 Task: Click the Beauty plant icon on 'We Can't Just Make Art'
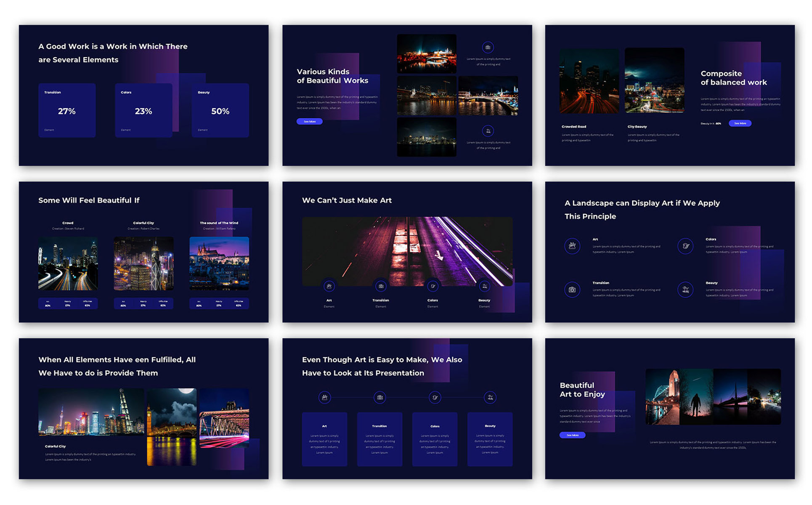[485, 286]
